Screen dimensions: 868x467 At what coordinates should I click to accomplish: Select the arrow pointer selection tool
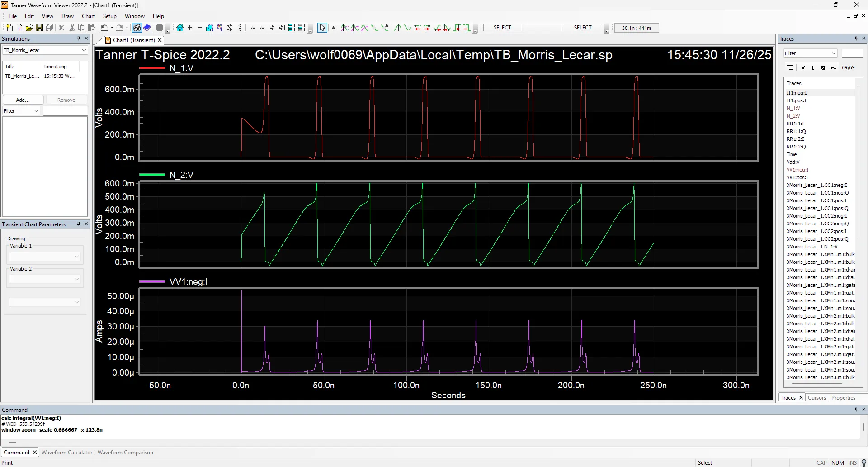(322, 28)
